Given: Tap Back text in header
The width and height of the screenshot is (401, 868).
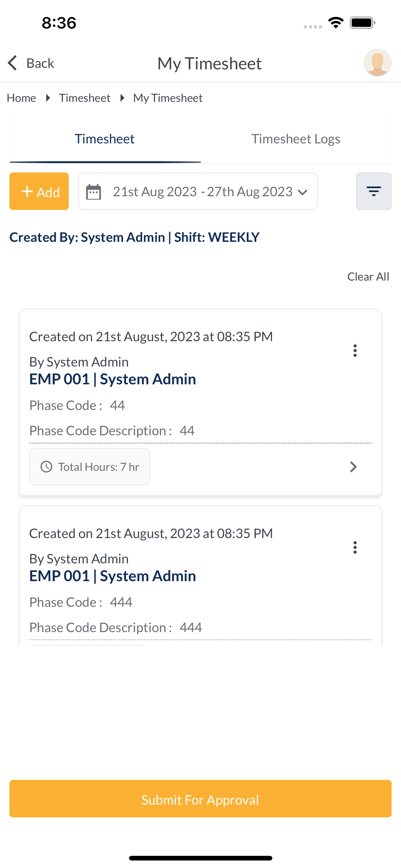Looking at the screenshot, I should (40, 63).
